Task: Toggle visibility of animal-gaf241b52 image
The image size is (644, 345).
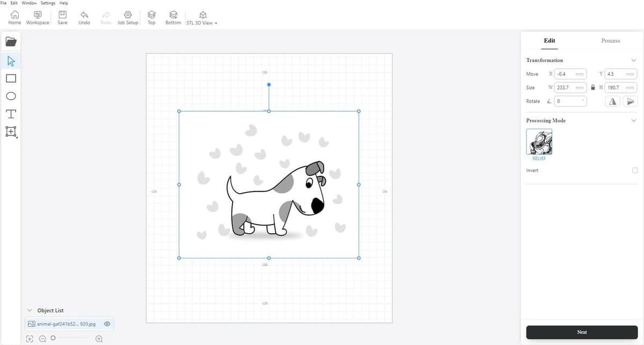Action: [107, 324]
